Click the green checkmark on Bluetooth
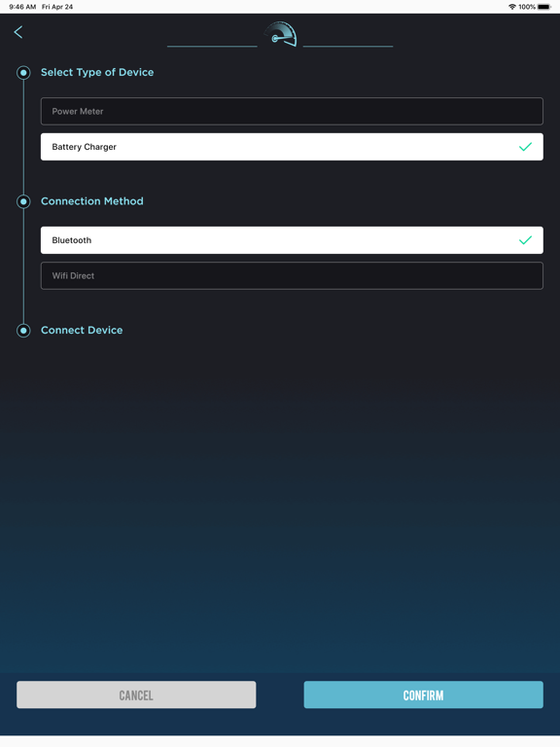The width and height of the screenshot is (560, 747). 525,240
